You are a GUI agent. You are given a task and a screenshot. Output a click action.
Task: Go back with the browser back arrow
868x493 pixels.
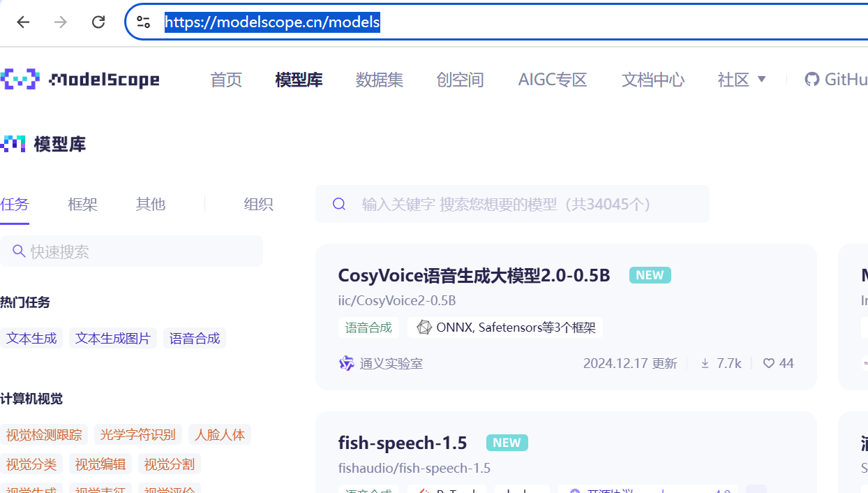(23, 22)
